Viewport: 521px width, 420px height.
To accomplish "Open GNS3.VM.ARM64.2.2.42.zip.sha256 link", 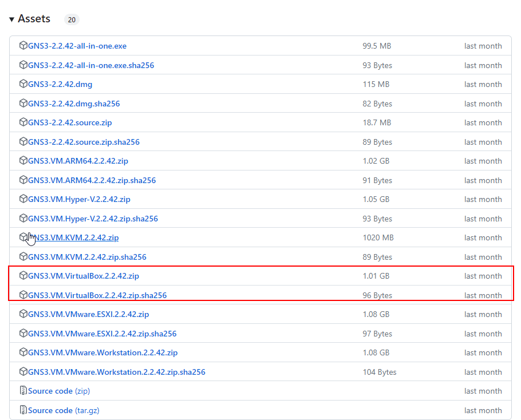I will (92, 180).
